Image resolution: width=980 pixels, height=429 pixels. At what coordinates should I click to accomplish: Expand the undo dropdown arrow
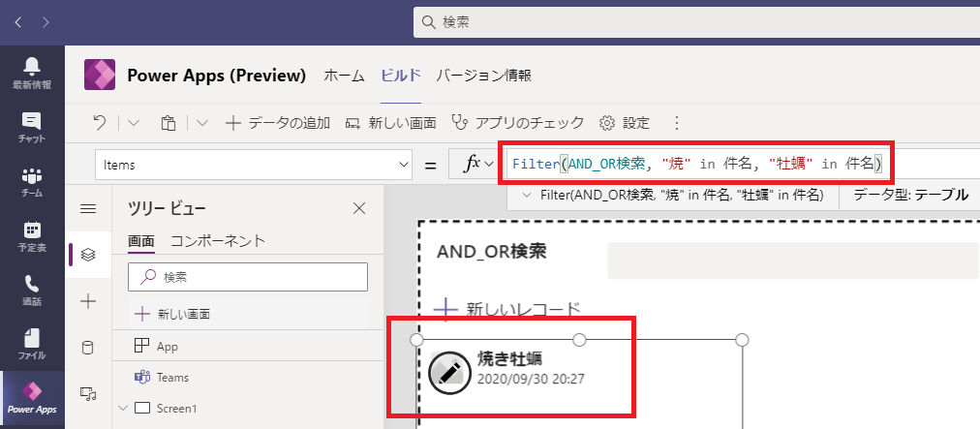(133, 123)
